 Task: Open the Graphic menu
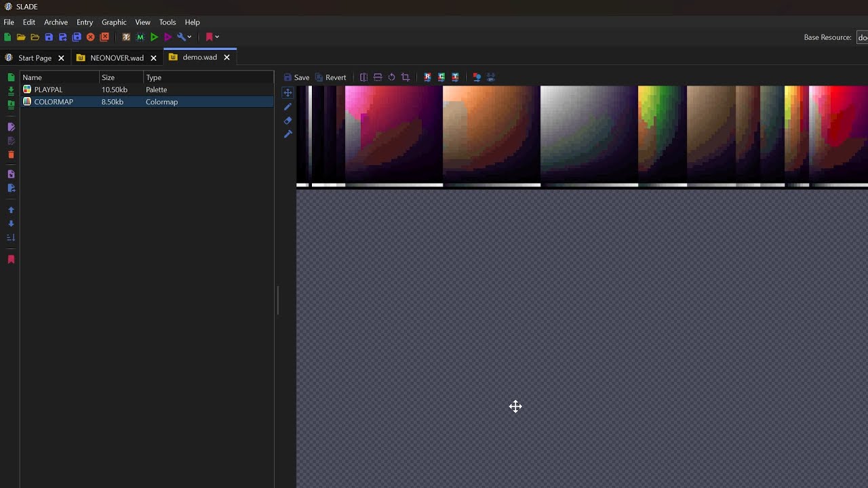[x=114, y=22]
